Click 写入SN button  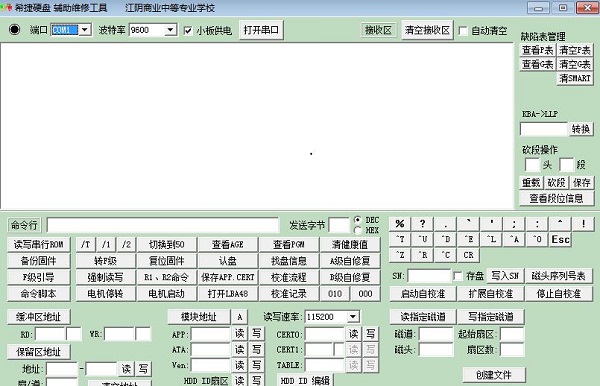coord(505,276)
